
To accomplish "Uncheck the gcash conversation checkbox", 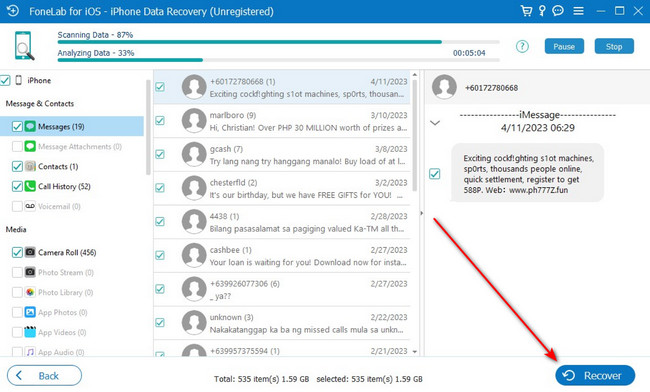I will [160, 154].
